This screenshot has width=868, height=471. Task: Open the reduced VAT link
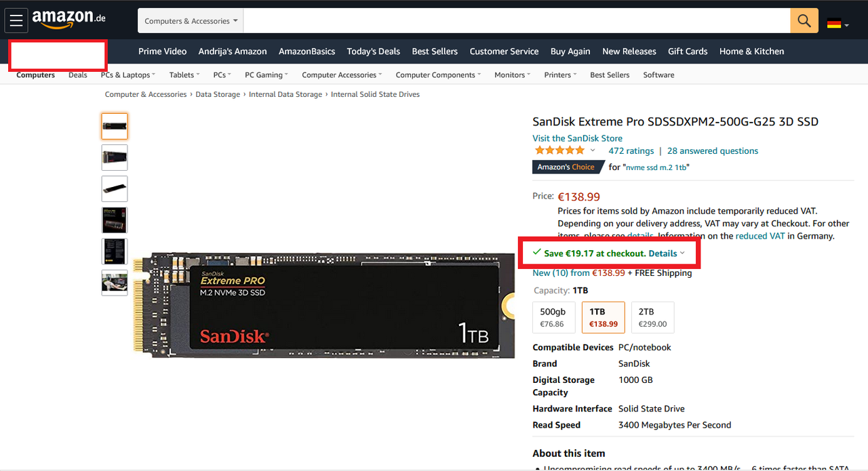(x=760, y=236)
